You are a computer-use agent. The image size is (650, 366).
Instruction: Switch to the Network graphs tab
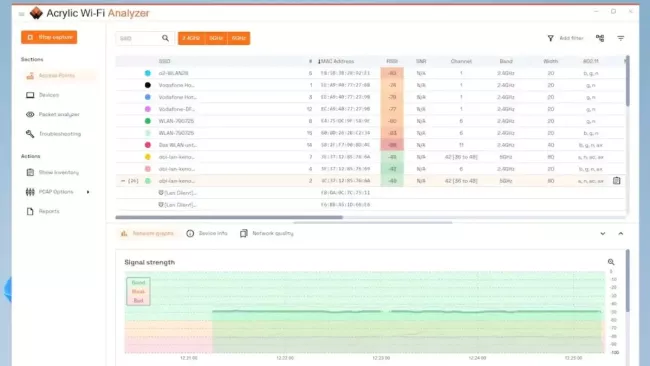coord(147,233)
